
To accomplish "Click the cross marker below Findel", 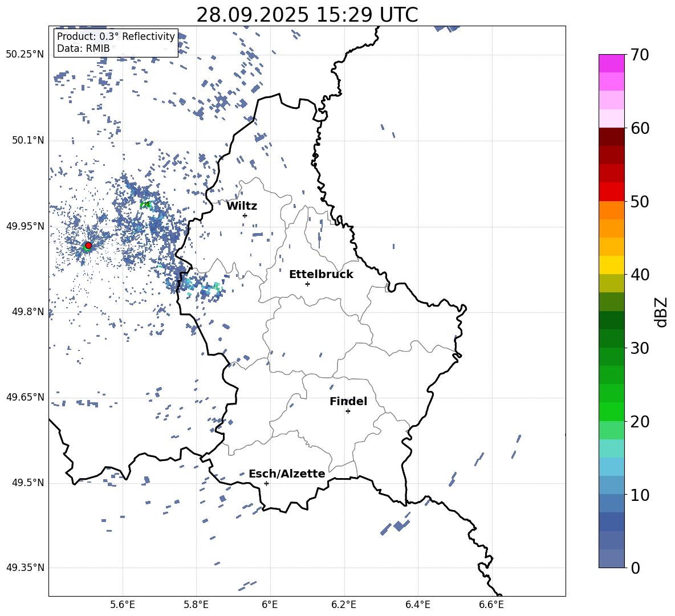I will (x=348, y=411).
